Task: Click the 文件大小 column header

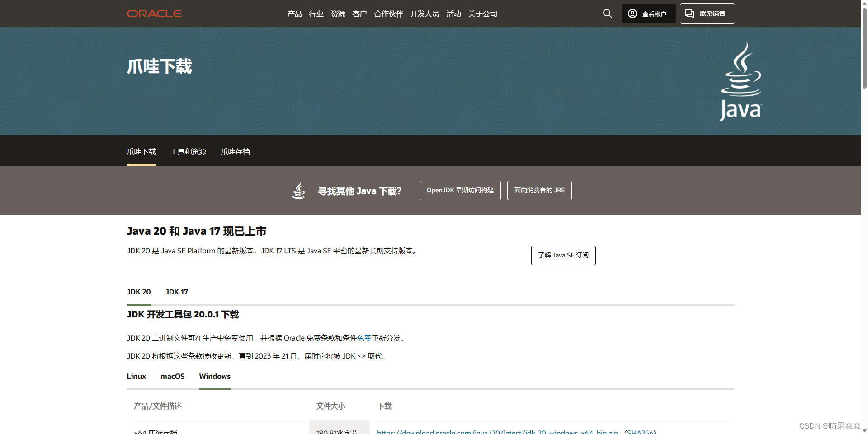Action: coord(330,406)
